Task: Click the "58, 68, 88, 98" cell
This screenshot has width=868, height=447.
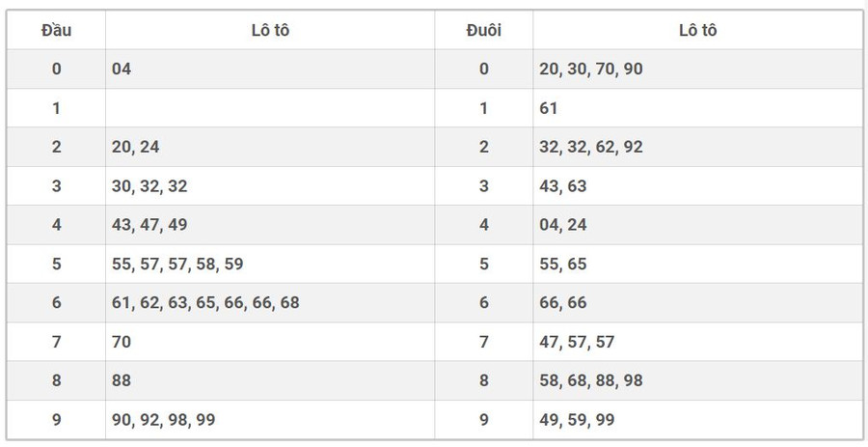Action: coord(591,380)
